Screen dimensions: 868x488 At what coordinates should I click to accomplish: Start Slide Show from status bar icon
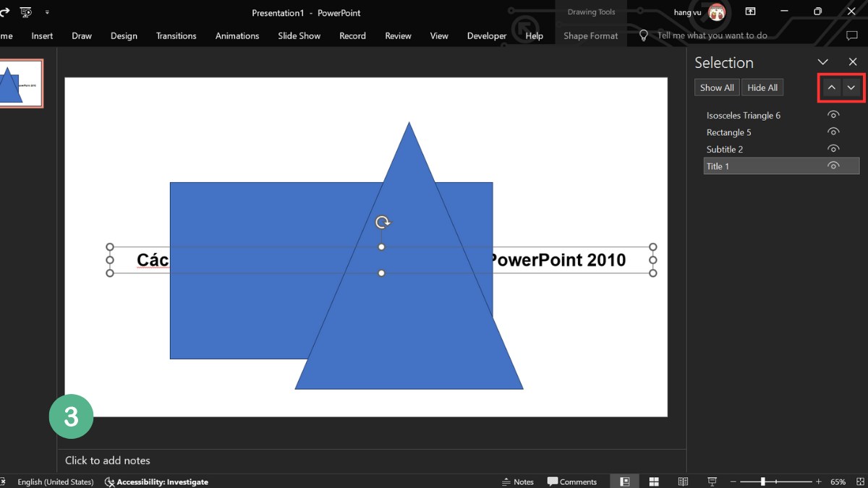click(x=712, y=481)
